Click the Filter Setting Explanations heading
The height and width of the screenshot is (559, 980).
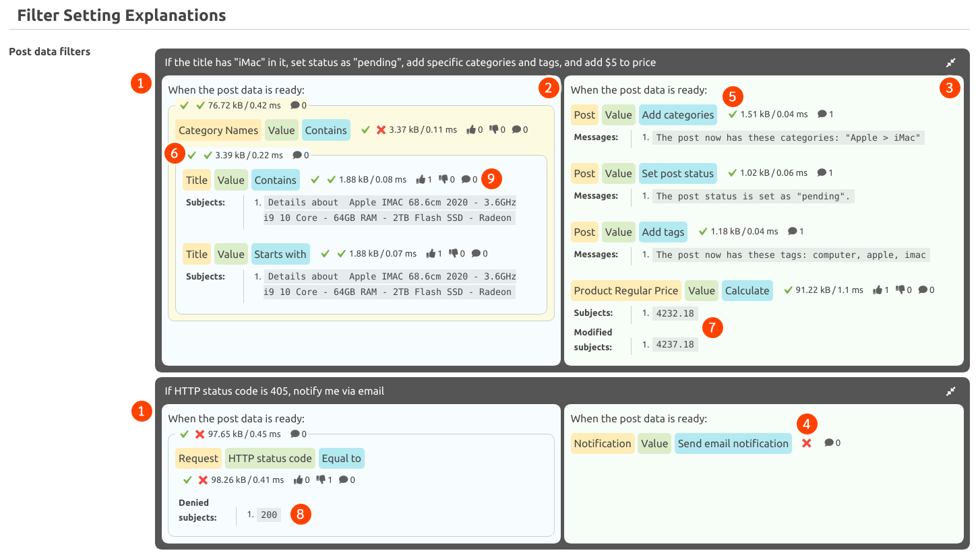point(122,15)
